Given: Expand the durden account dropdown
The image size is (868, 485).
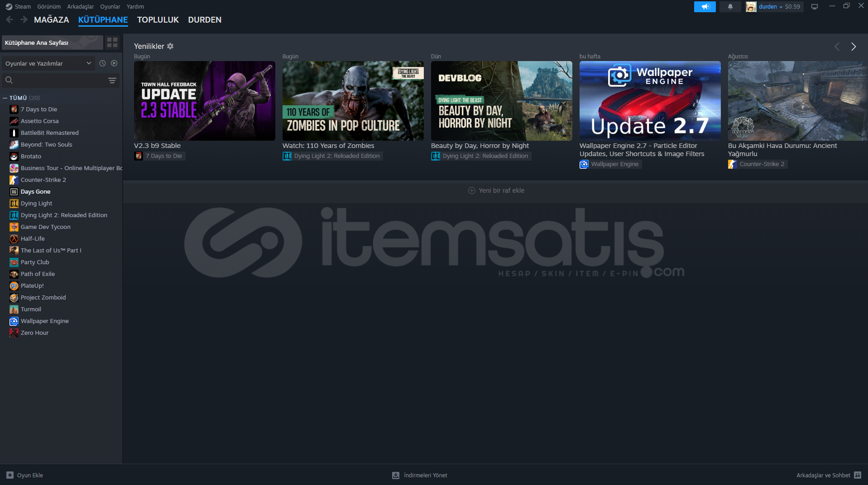Looking at the screenshot, I should (775, 7).
